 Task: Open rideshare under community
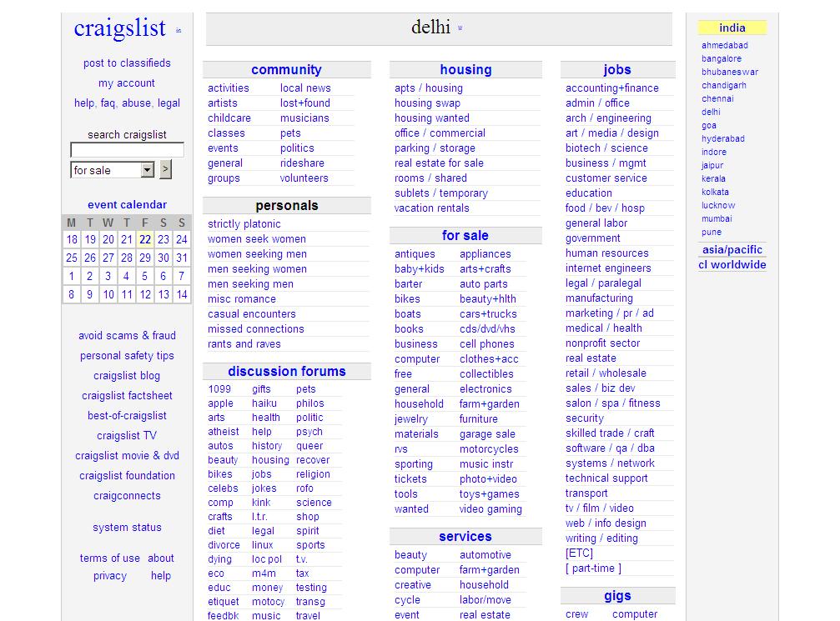tap(302, 163)
